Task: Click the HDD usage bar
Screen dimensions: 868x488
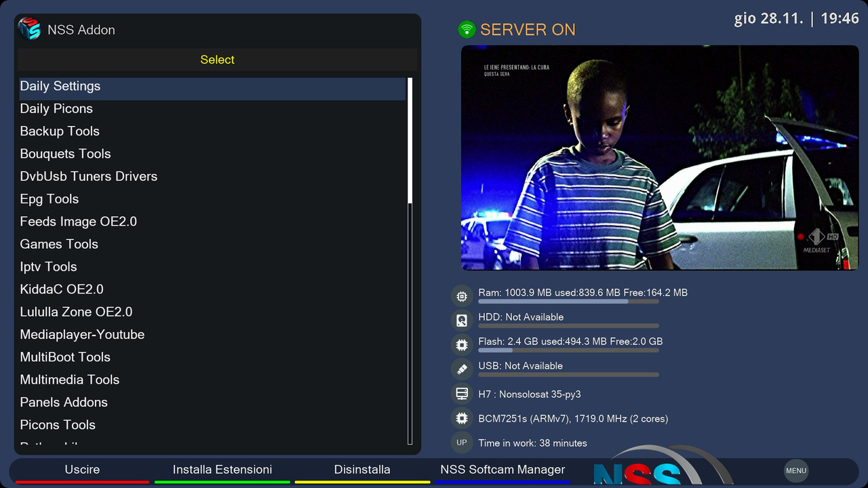Action: (x=568, y=326)
